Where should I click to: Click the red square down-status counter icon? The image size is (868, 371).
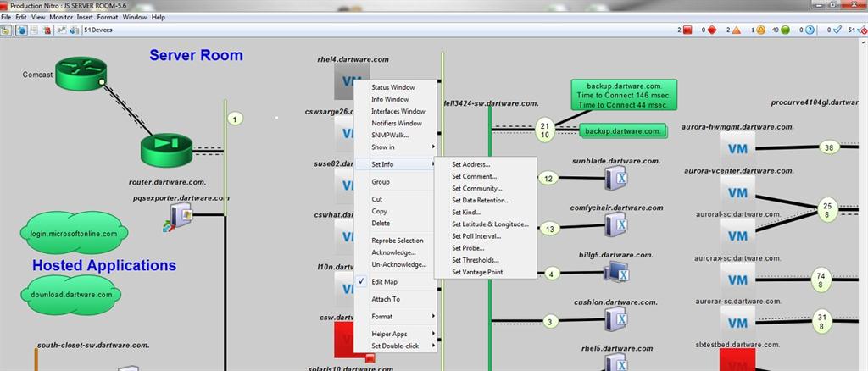click(687, 30)
